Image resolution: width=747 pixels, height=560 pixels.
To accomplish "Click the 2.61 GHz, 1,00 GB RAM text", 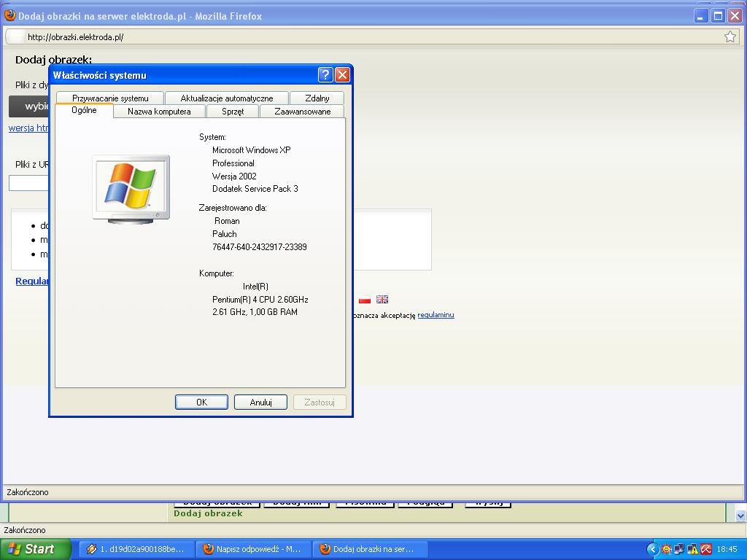I will coord(255,312).
